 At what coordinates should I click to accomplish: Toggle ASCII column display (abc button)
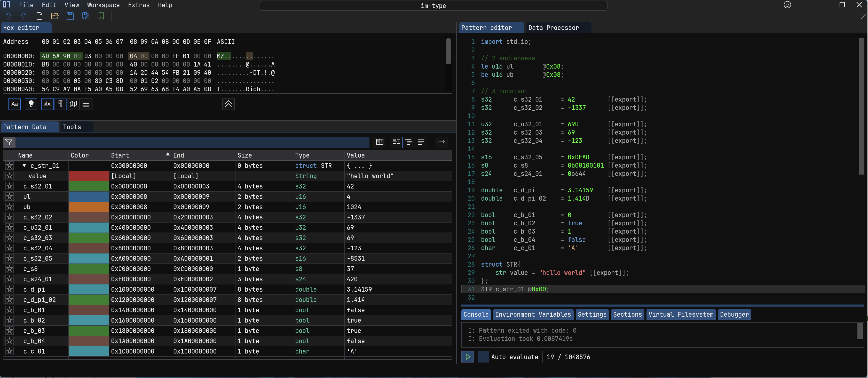pos(48,104)
